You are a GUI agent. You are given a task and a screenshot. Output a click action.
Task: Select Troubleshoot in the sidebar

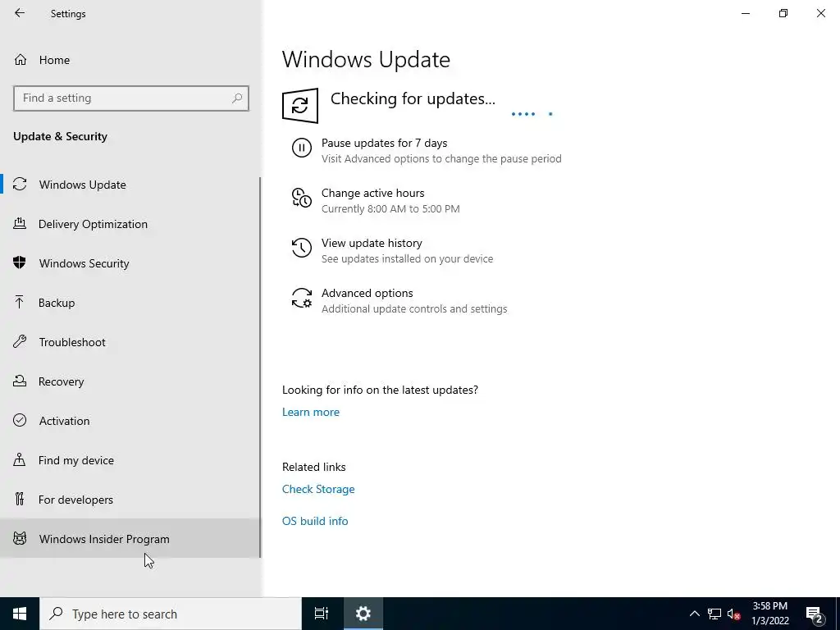pyautogui.click(x=130, y=342)
